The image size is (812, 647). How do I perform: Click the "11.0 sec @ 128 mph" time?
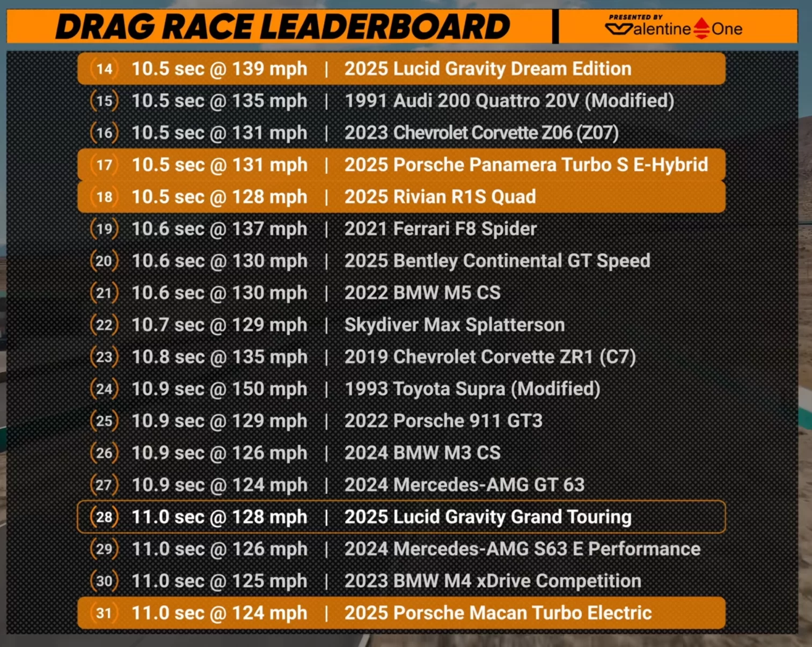click(220, 517)
